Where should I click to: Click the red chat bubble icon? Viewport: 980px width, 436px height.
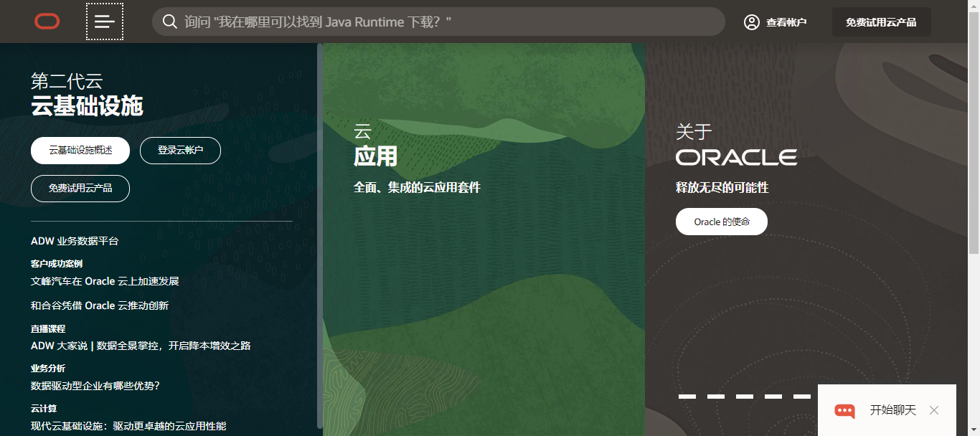(x=844, y=411)
